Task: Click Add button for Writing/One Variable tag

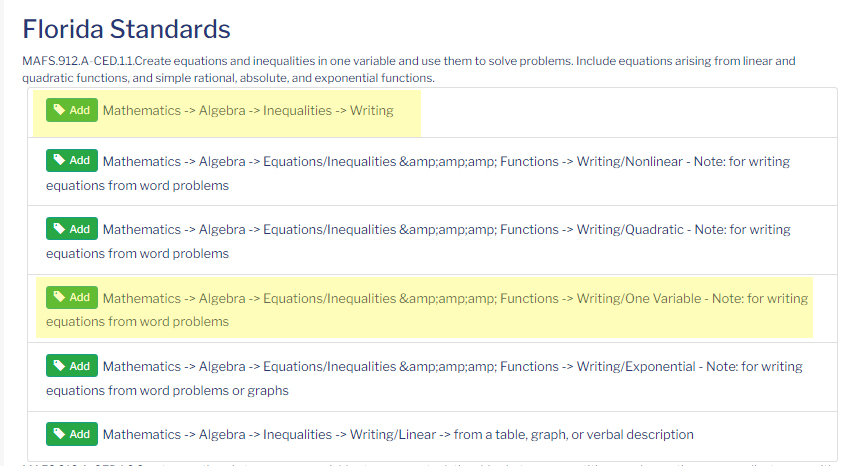Action: (72, 298)
